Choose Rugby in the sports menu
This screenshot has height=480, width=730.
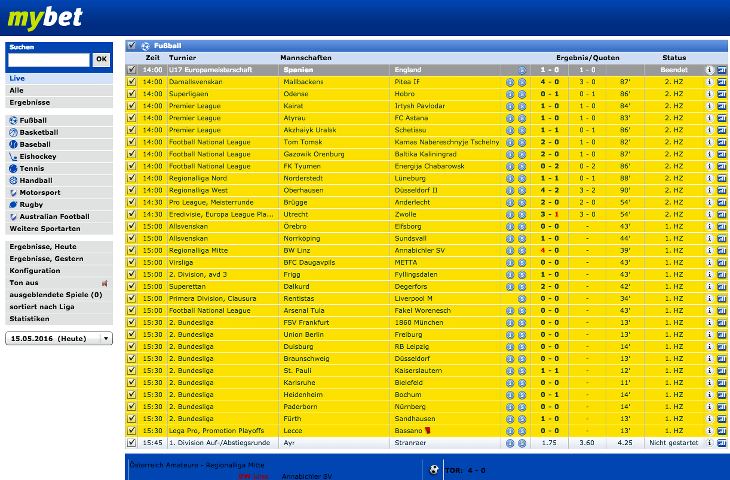point(59,204)
